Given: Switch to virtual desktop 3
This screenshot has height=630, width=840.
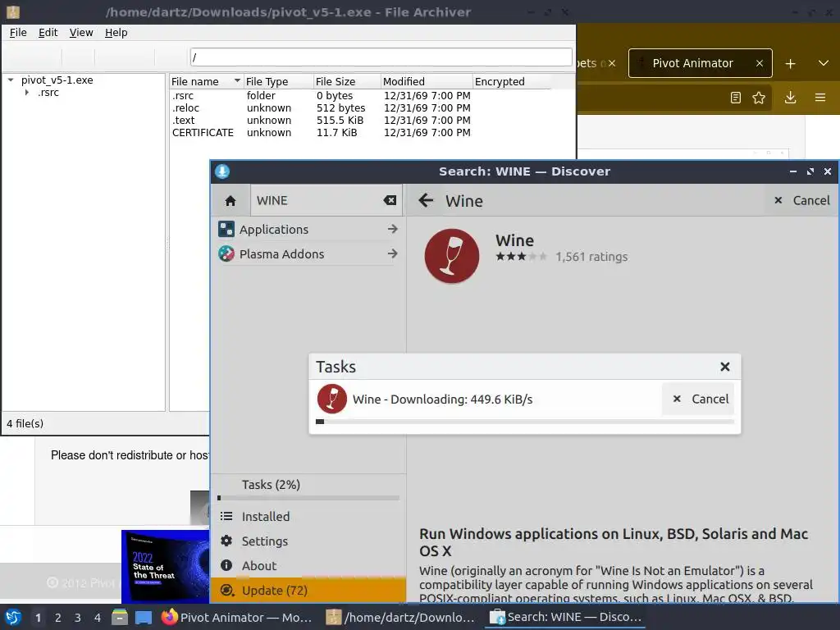Looking at the screenshot, I should (x=78, y=618).
